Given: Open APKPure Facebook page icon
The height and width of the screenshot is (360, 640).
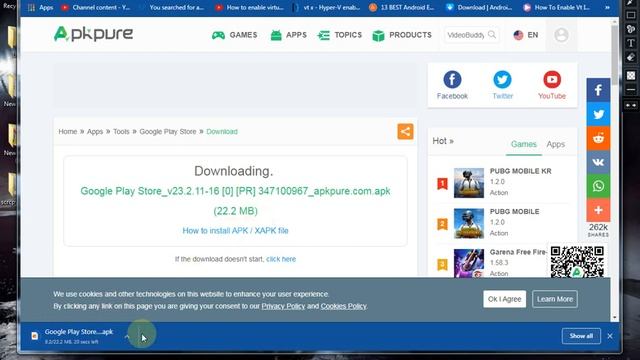Looking at the screenshot, I should click(x=452, y=80).
